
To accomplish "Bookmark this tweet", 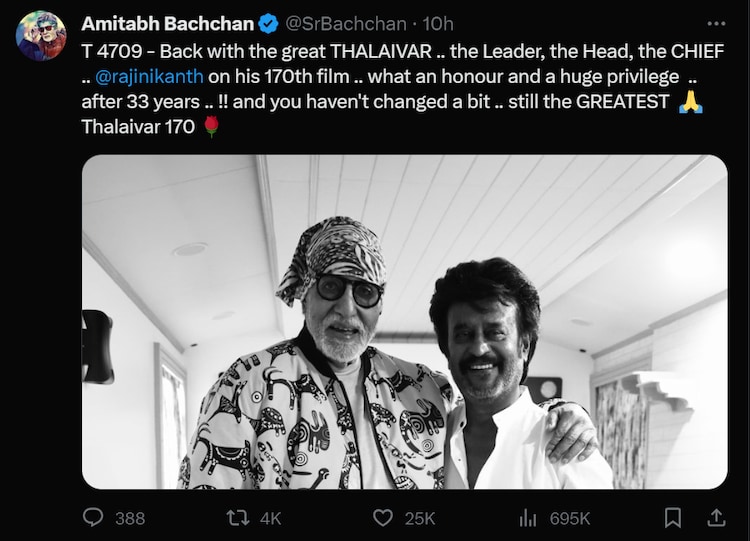I will (x=673, y=517).
